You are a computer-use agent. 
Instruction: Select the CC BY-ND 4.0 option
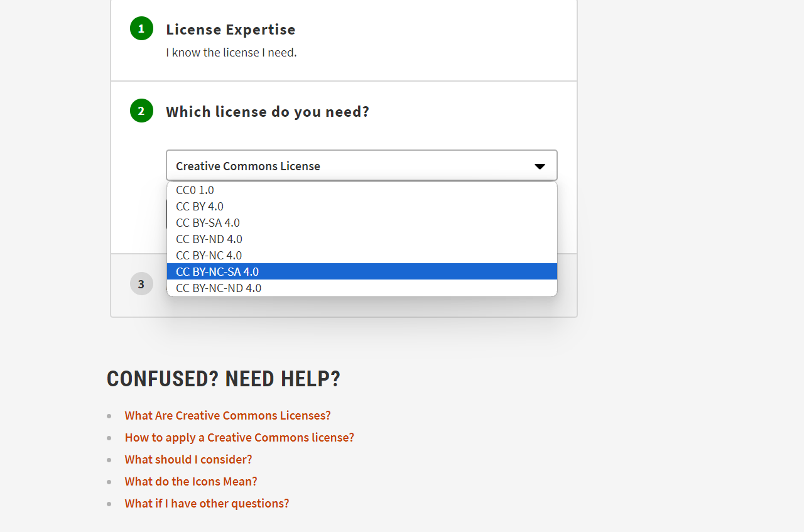coord(209,239)
